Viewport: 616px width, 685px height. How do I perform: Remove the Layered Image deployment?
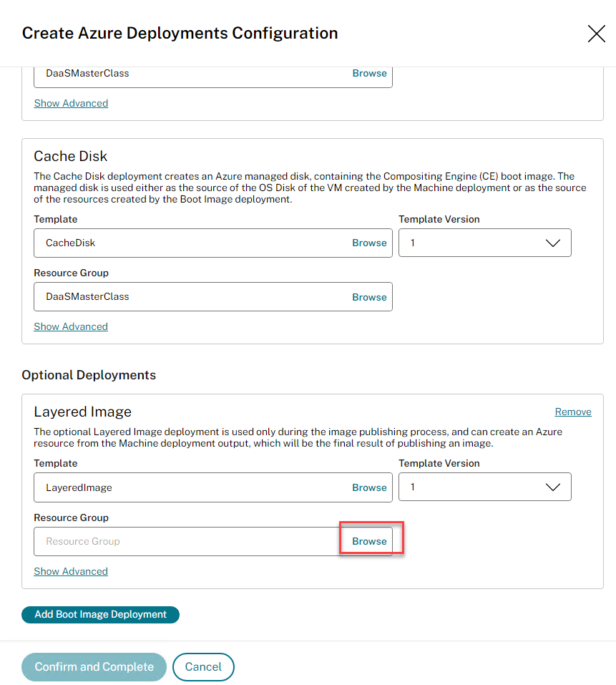(x=573, y=412)
